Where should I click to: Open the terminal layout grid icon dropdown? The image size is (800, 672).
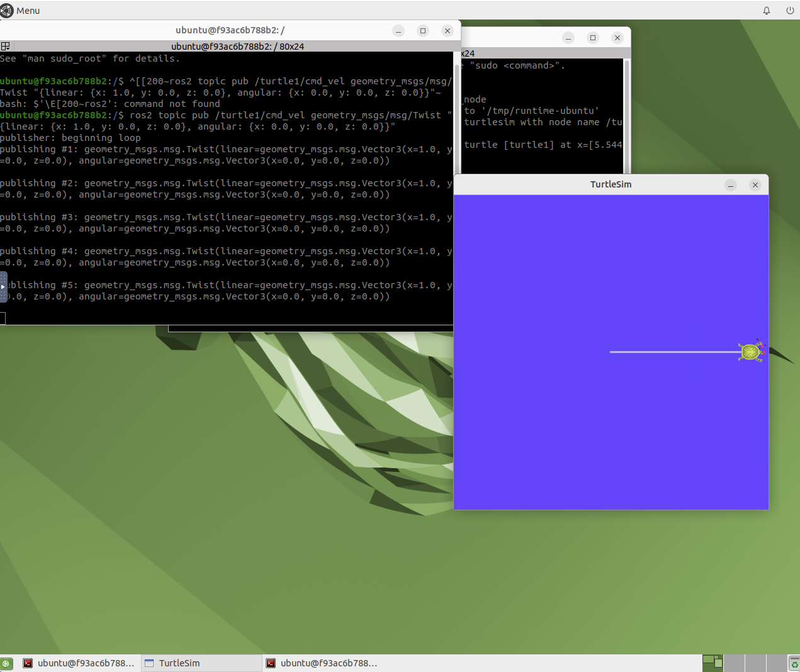(5, 46)
